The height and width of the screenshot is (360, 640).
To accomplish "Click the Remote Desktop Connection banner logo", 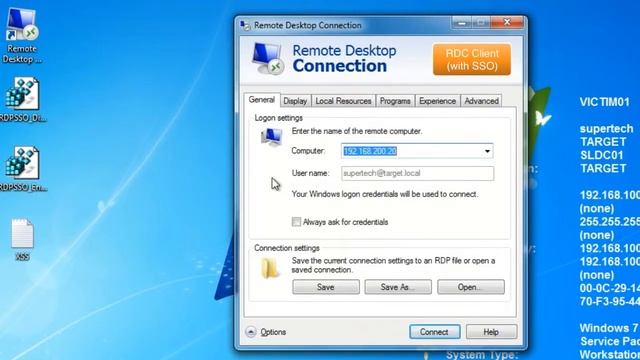I will click(x=268, y=59).
